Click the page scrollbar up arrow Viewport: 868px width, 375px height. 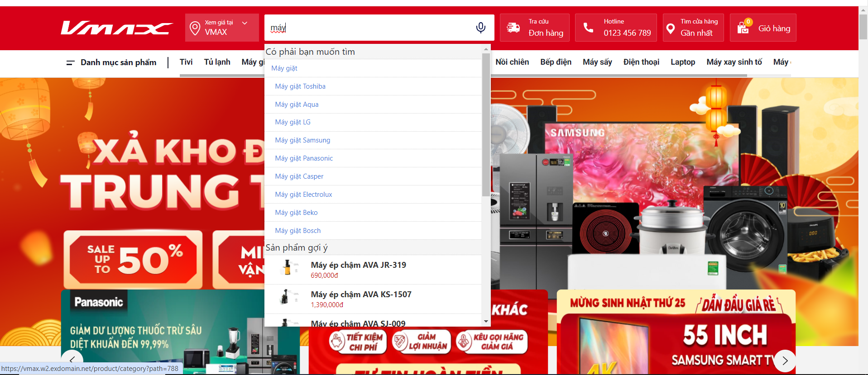[863, 10]
